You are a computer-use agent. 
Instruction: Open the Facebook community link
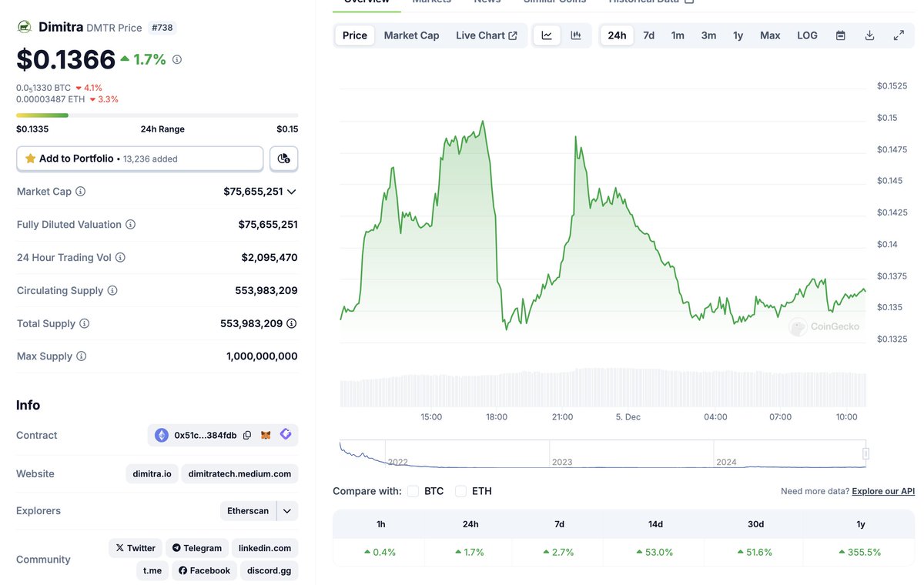tap(204, 570)
